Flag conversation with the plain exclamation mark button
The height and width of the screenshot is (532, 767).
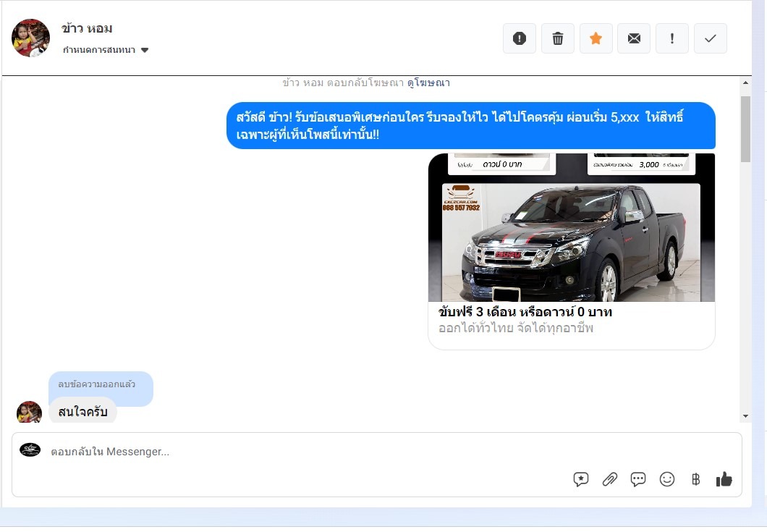pyautogui.click(x=671, y=38)
